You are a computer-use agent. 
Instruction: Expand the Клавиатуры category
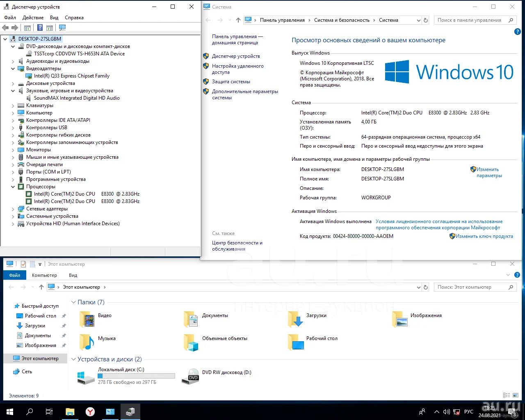click(x=13, y=105)
